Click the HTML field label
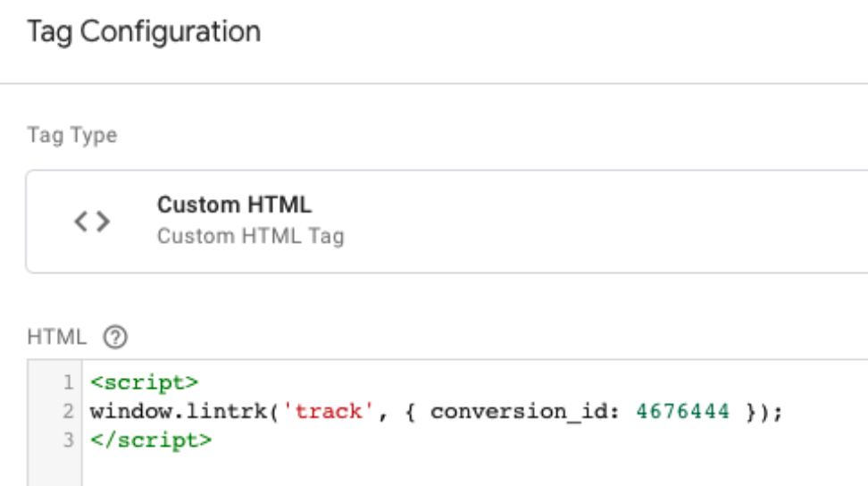This screenshot has height=486, width=868. (57, 337)
